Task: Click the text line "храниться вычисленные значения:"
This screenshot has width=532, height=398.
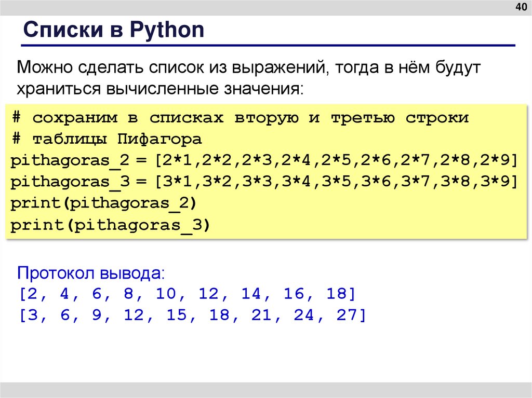Action: click(x=159, y=88)
